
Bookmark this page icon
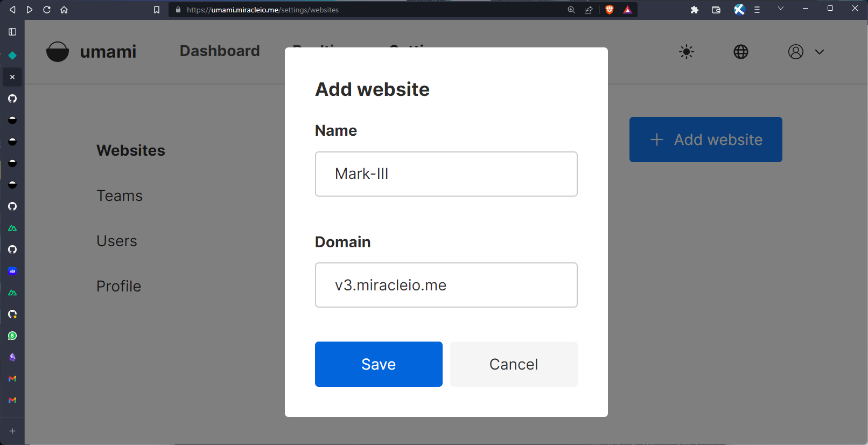click(x=157, y=10)
